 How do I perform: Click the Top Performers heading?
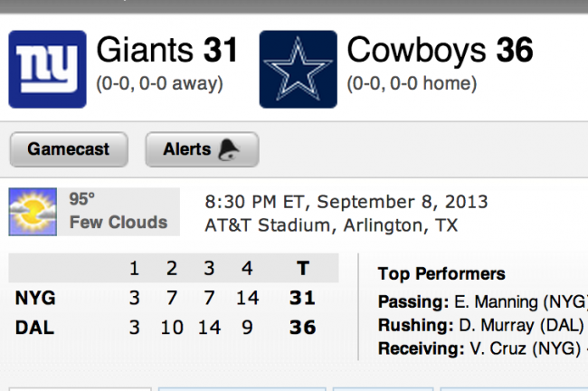(441, 274)
